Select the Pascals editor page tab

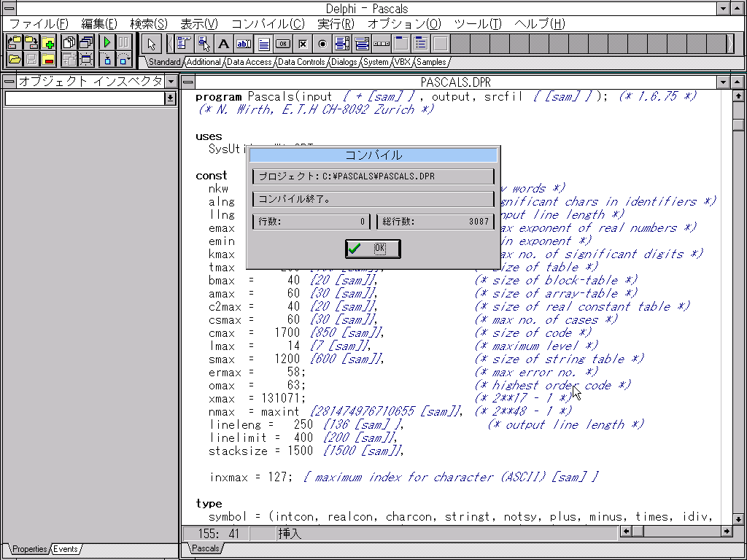pyautogui.click(x=205, y=548)
